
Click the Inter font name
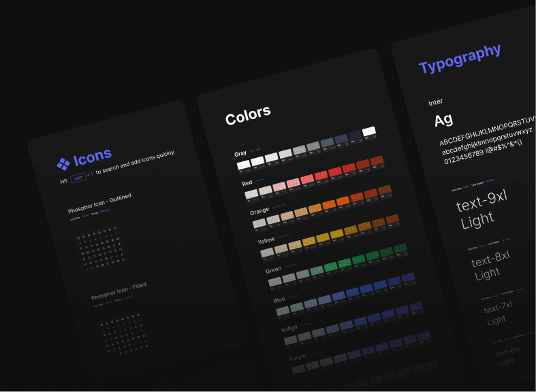point(435,102)
